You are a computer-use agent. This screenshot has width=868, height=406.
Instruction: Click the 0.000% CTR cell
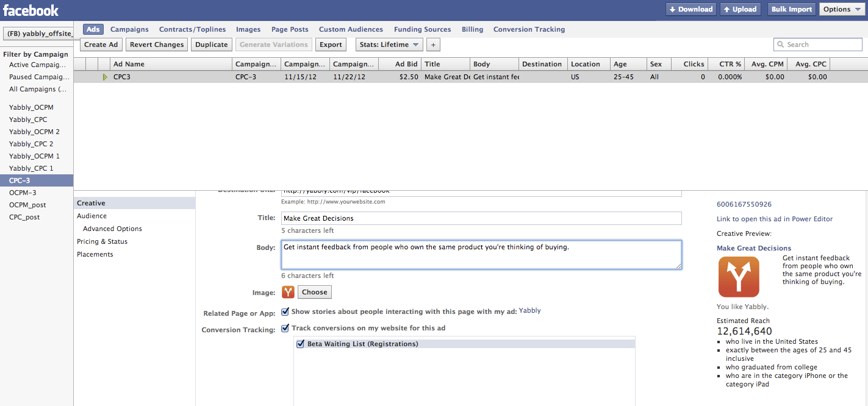726,77
